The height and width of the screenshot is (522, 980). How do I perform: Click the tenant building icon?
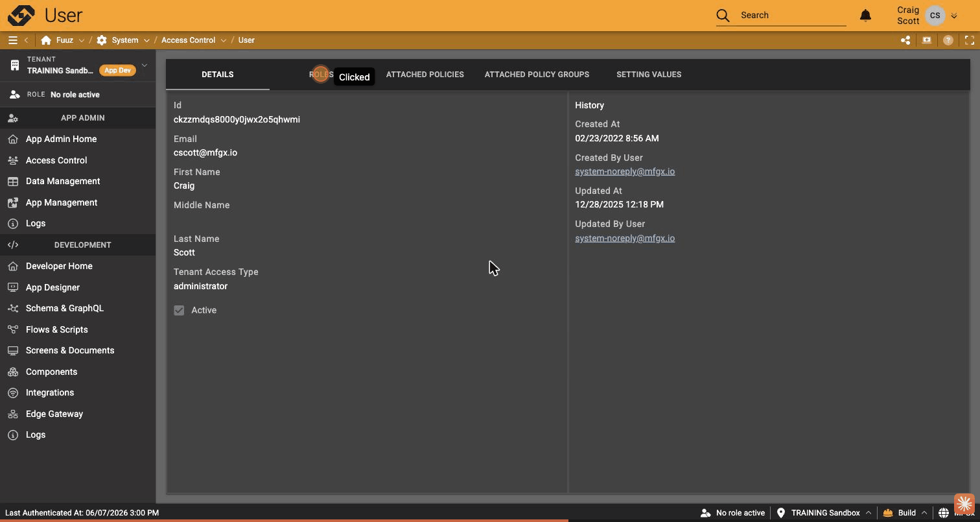pyautogui.click(x=14, y=65)
